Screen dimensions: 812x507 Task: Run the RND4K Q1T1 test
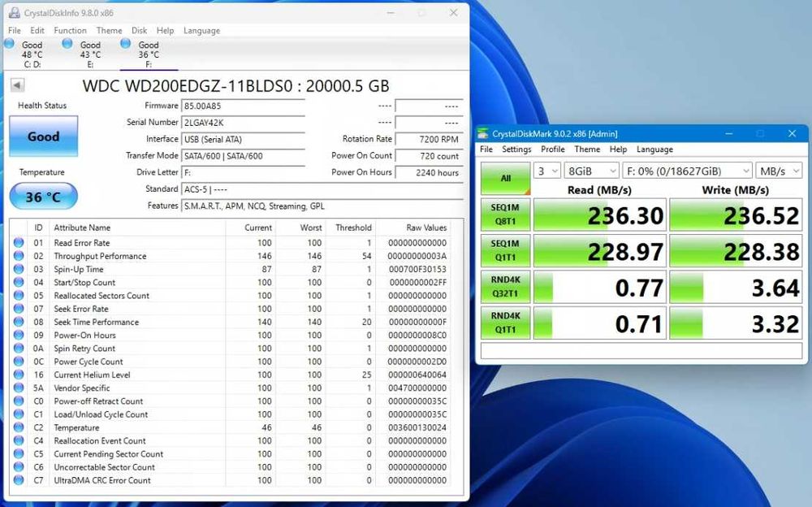(x=505, y=323)
